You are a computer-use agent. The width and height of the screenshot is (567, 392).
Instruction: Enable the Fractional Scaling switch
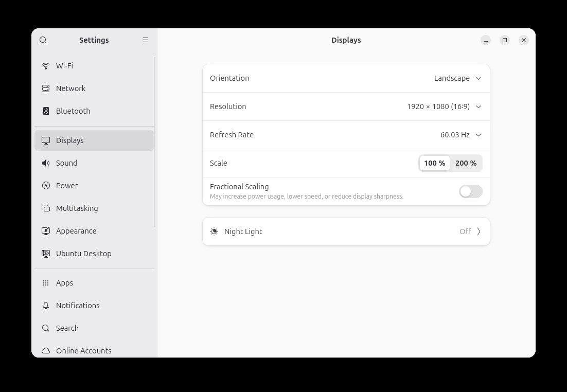(x=470, y=192)
